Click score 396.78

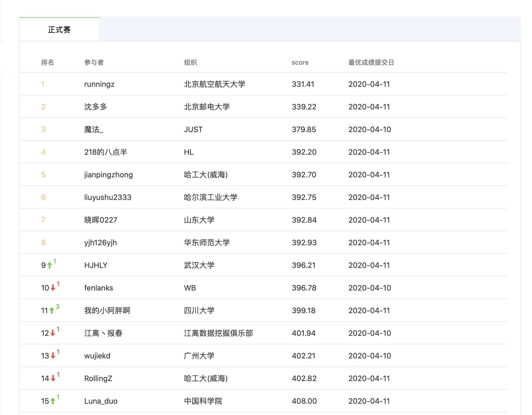tap(304, 288)
